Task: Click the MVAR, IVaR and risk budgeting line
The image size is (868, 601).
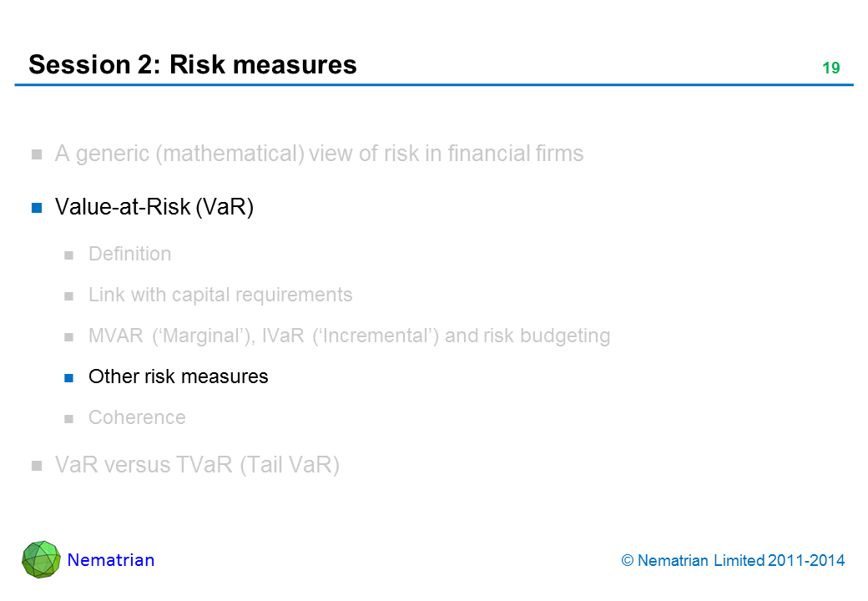Action: point(349,336)
